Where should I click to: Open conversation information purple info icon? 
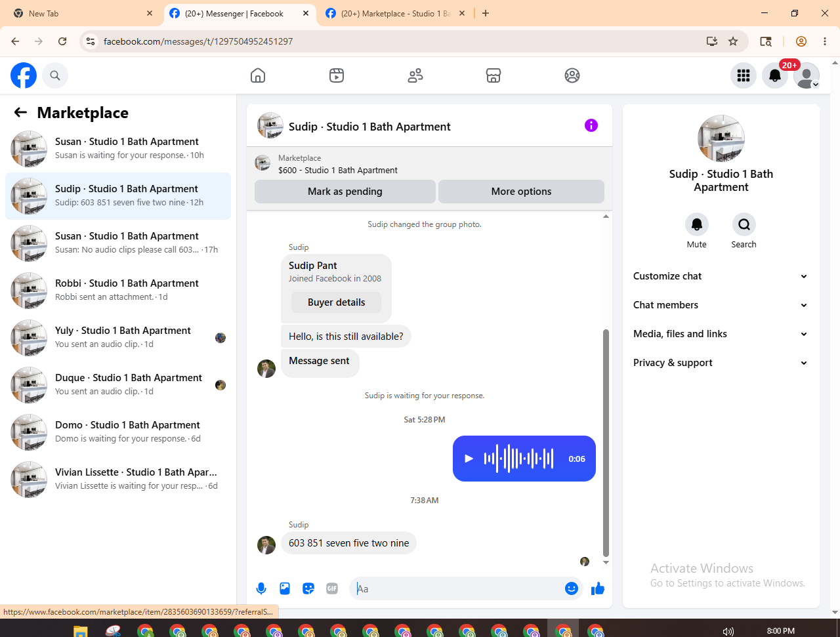click(591, 125)
